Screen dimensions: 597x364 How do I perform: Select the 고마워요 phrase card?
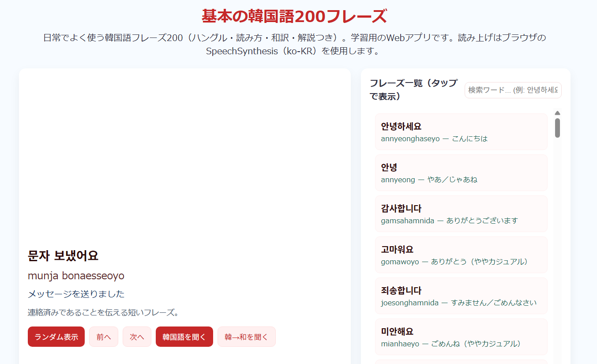461,255
